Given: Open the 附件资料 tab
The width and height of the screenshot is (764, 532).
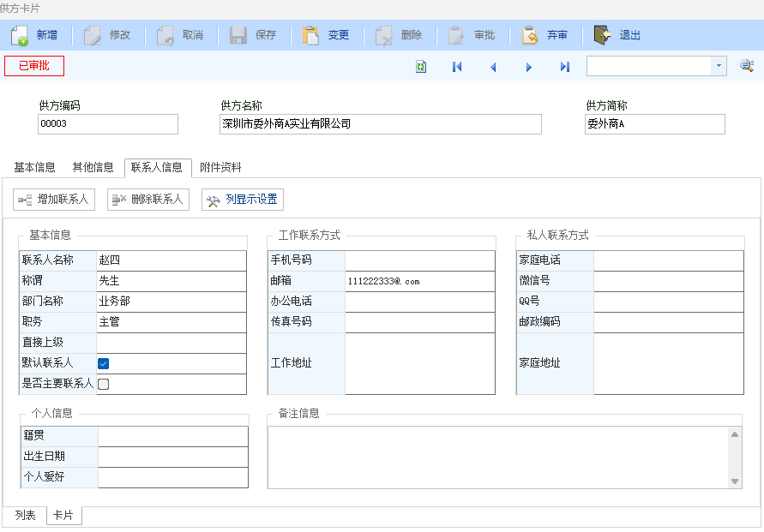Looking at the screenshot, I should (220, 167).
